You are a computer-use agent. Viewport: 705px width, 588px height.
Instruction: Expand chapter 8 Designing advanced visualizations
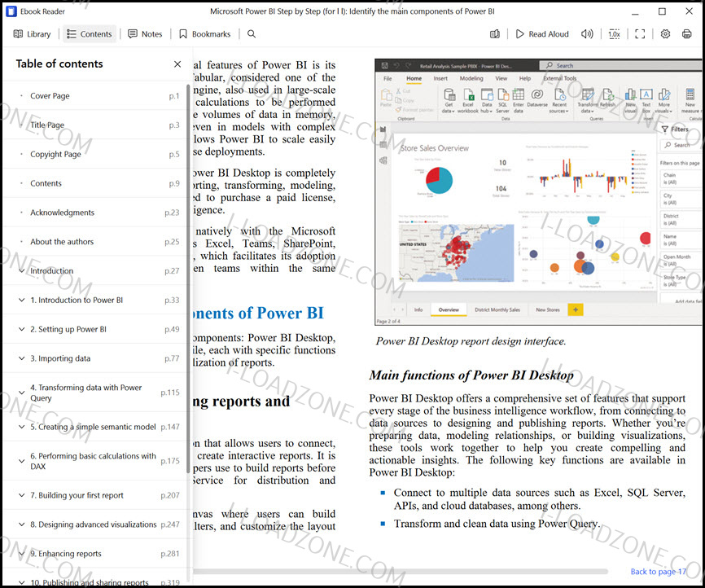coord(22,524)
